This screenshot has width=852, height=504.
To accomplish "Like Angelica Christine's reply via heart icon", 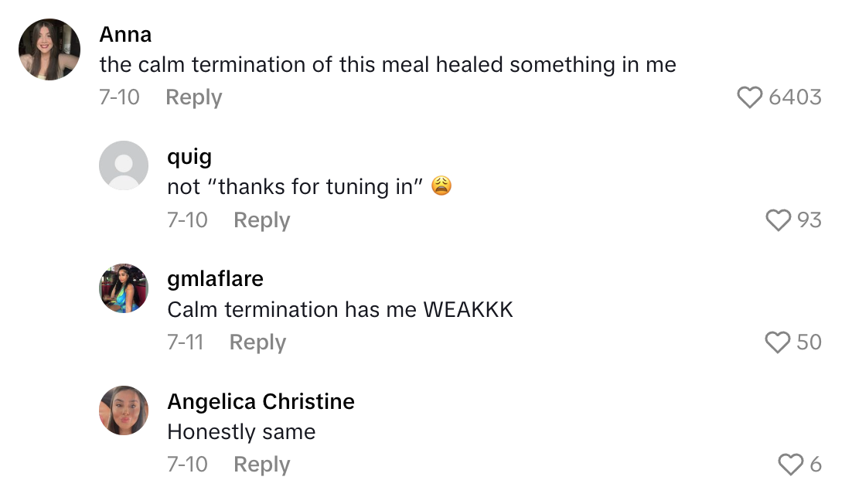I will point(792,465).
